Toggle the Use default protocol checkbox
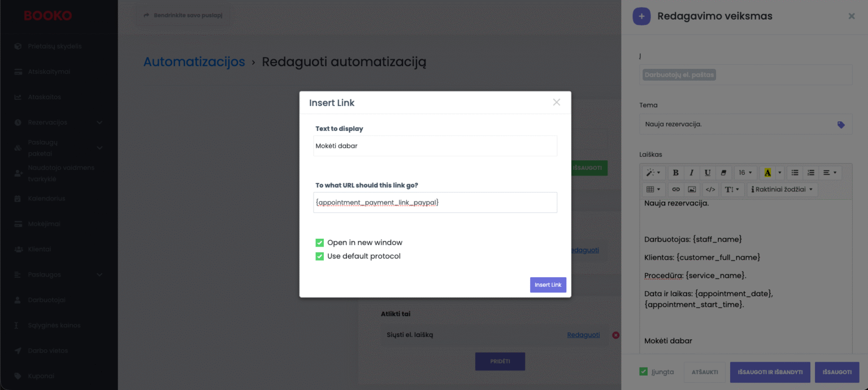This screenshot has height=390, width=868. tap(320, 256)
